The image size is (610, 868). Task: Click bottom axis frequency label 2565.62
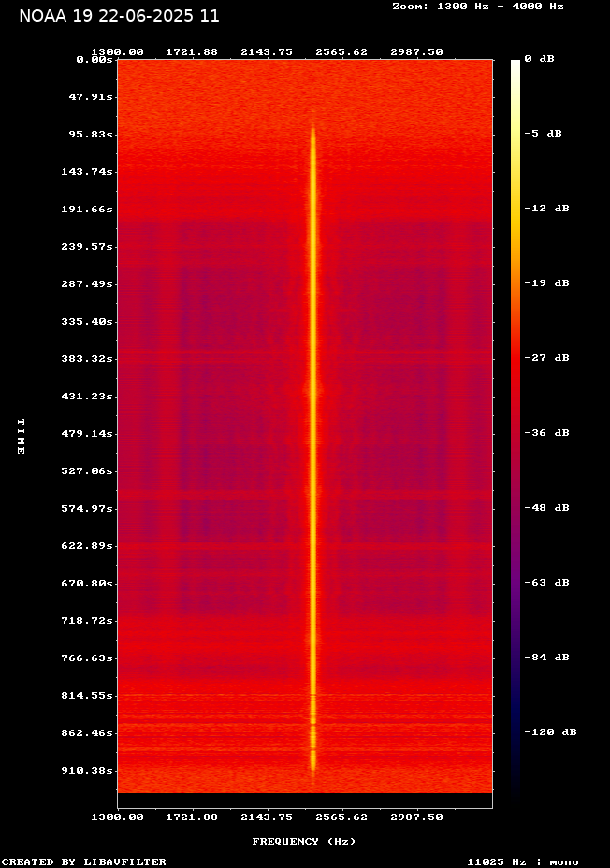tap(341, 817)
